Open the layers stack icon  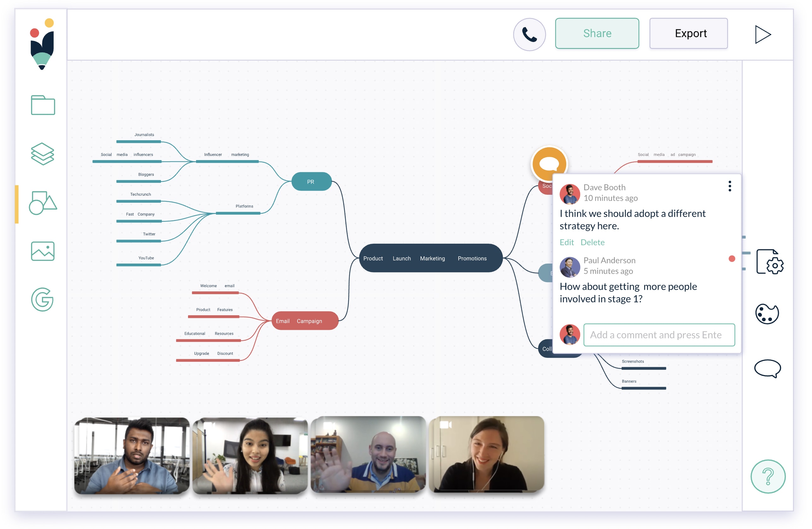pyautogui.click(x=43, y=154)
